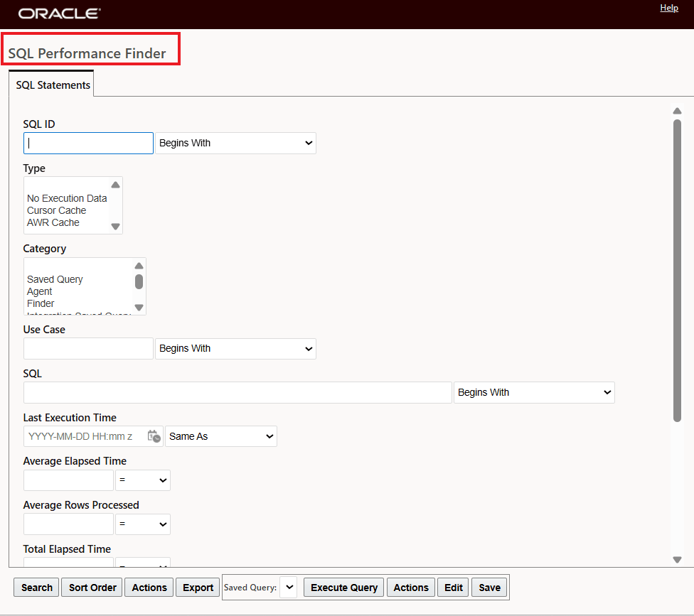Click the Execute Query button
Screen dimensions: 694x616
343,588
